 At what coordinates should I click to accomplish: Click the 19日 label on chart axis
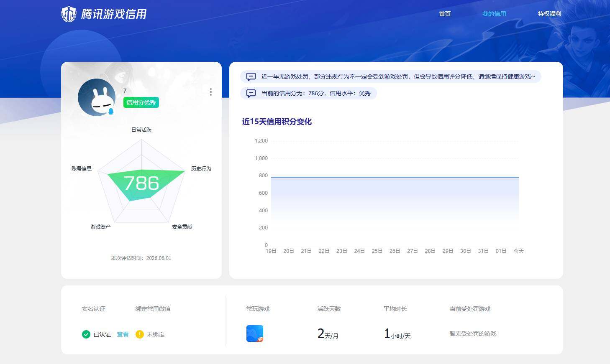(271, 251)
